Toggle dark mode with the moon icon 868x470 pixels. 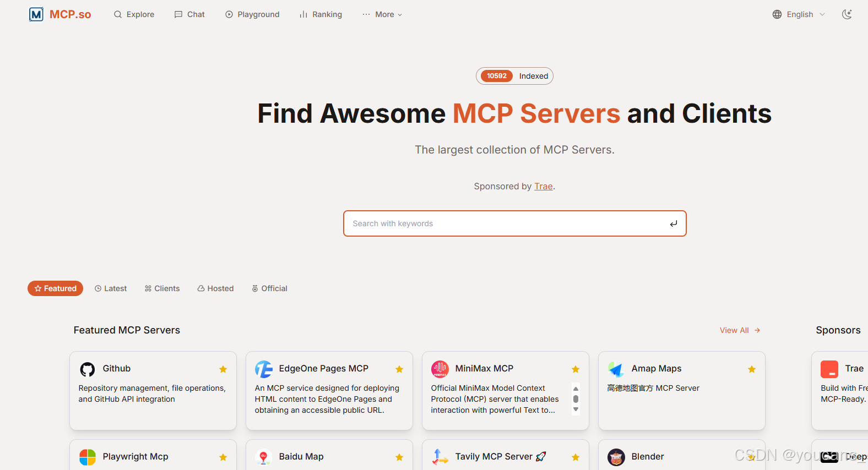tap(847, 14)
